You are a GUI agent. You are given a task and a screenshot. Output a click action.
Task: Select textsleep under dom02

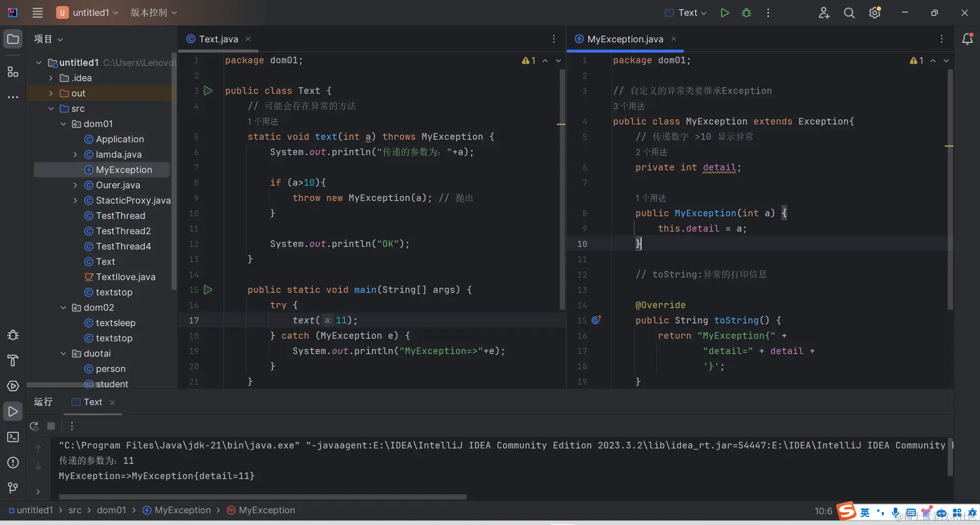[110, 323]
